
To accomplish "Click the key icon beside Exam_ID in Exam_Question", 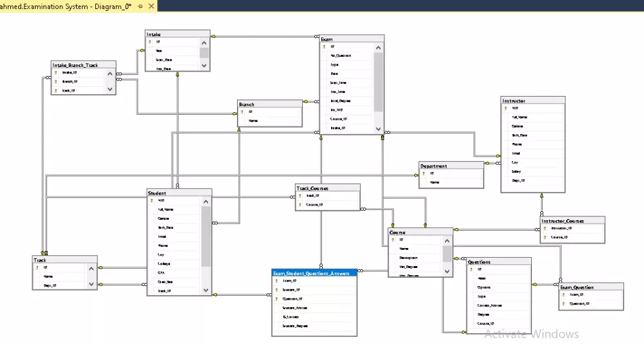I will click(x=563, y=294).
